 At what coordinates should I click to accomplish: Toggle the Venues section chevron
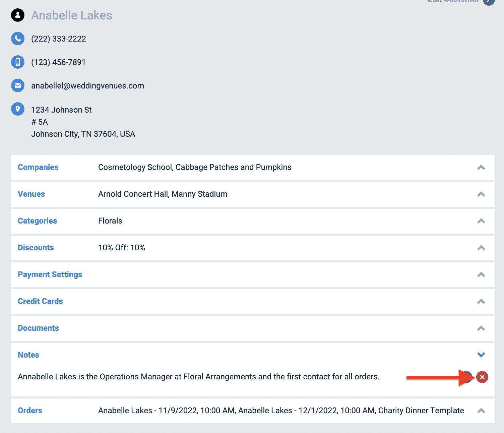point(481,194)
